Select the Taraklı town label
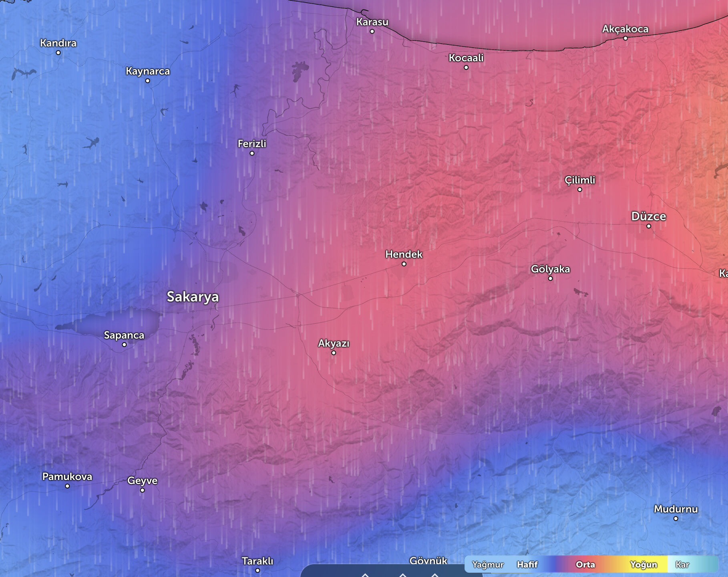Image resolution: width=728 pixels, height=577 pixels. pos(257,561)
